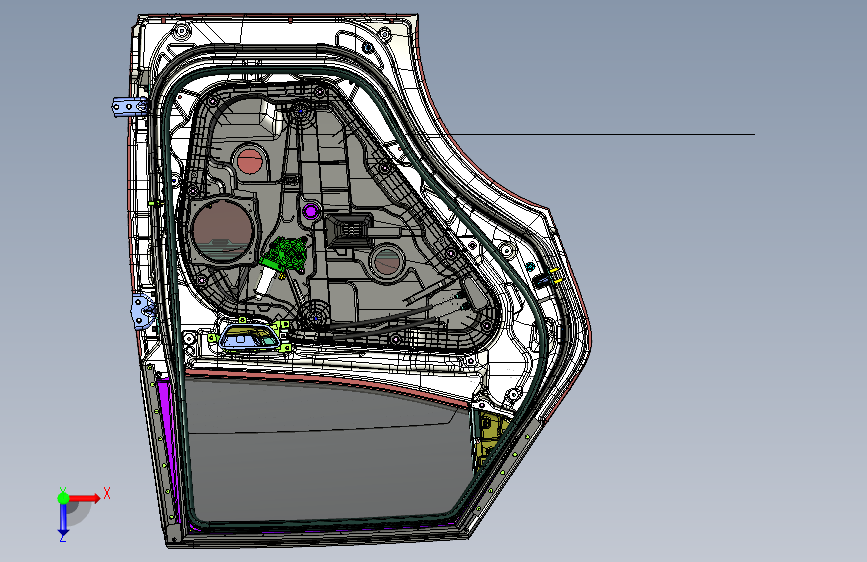Select the white cylinder of the regulator motor
867x562 pixels.
click(264, 282)
